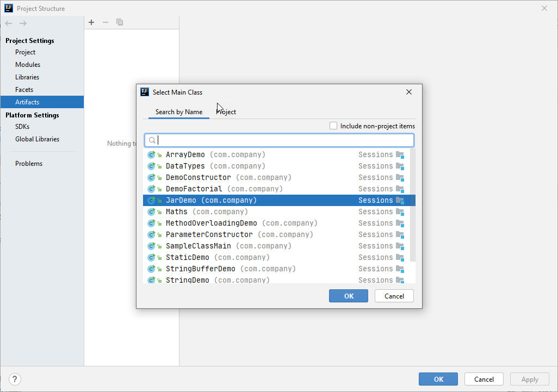The height and width of the screenshot is (392, 558).
Task: Open help via the question mark icon
Action: tap(14, 379)
